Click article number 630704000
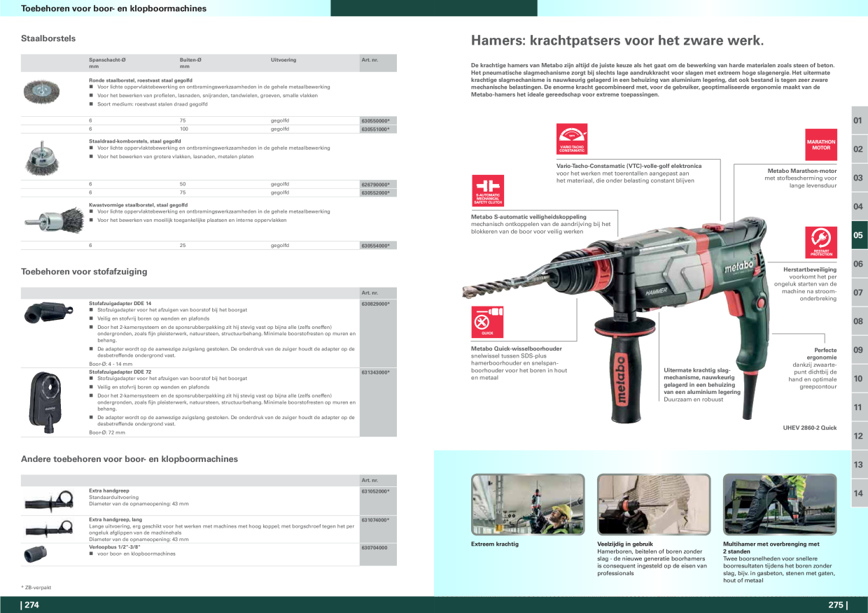This screenshot has height=613, width=868. coord(374,548)
